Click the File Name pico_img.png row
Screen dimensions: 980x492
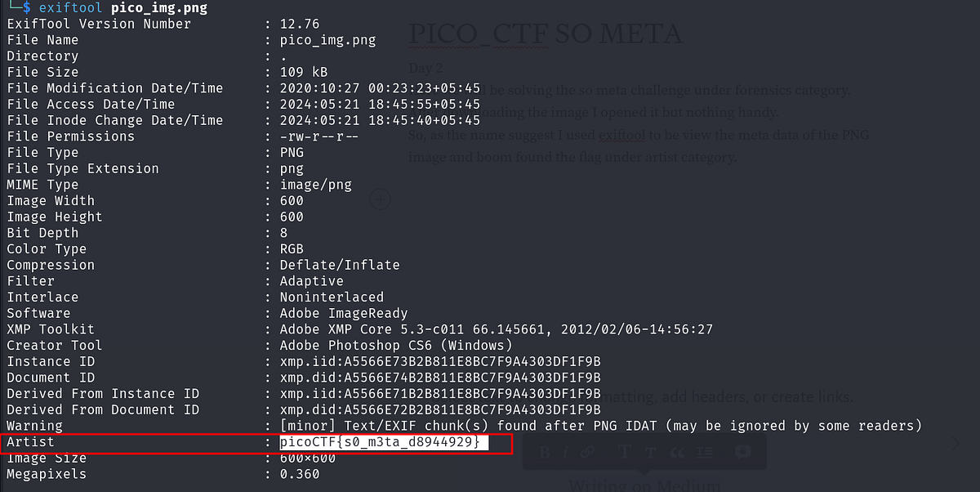pyautogui.click(x=163, y=39)
